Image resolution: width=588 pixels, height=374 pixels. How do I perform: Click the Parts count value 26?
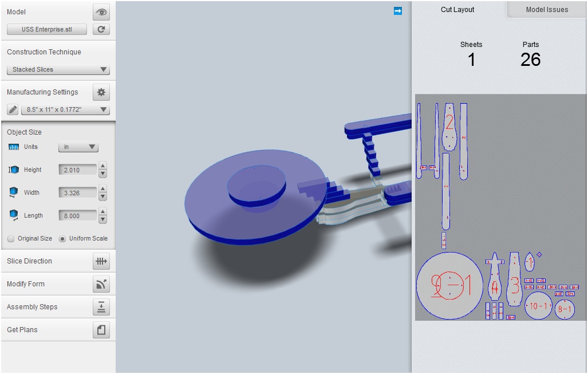click(531, 60)
